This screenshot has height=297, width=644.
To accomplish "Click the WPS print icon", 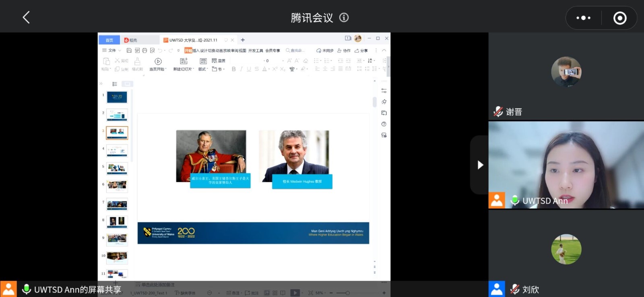I will tap(144, 50).
